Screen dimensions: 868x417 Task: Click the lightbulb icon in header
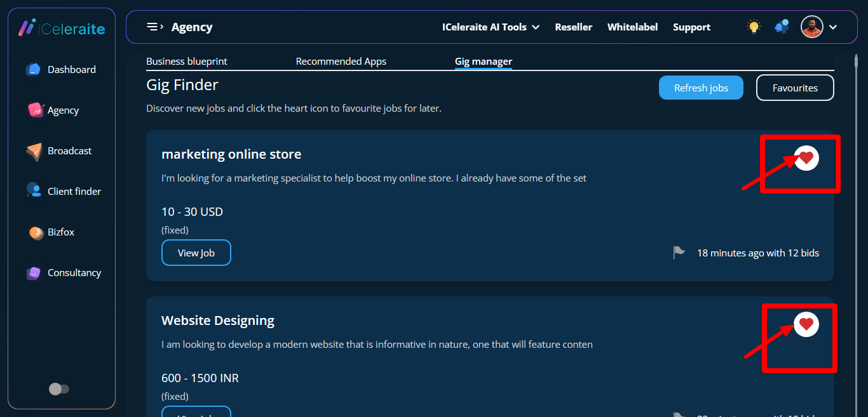click(754, 27)
